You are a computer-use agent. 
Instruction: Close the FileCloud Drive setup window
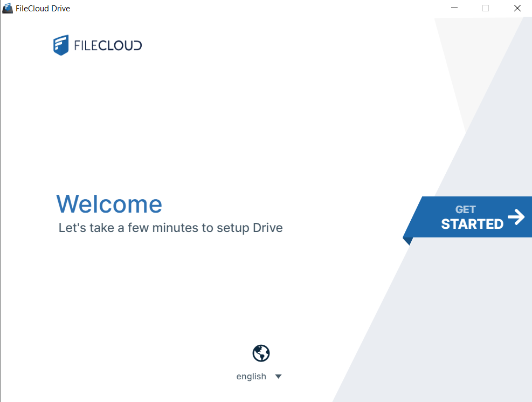(517, 8)
